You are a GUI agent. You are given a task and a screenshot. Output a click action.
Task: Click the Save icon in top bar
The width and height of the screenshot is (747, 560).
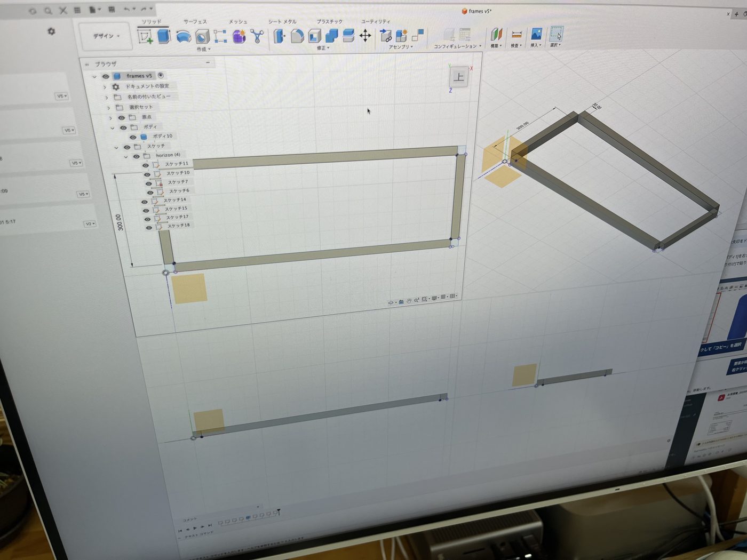click(112, 10)
